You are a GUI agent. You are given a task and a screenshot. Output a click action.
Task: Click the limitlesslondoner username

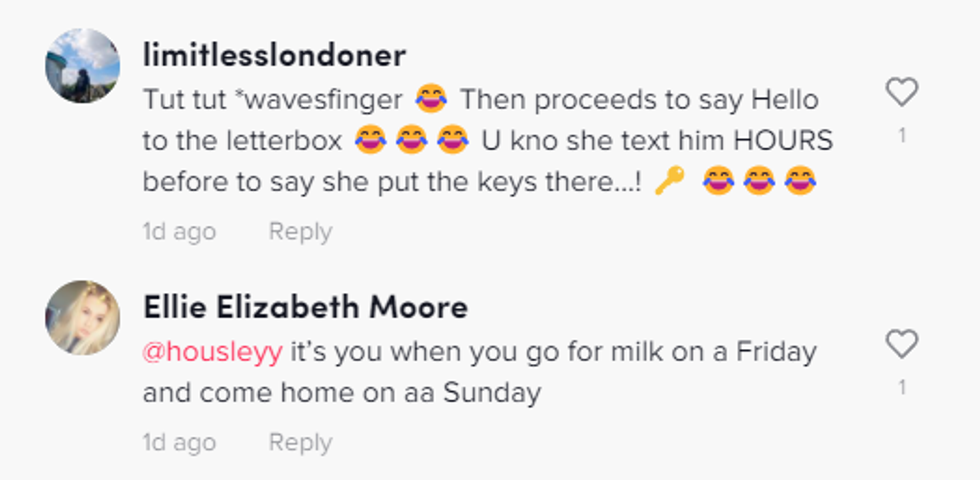pyautogui.click(x=274, y=55)
